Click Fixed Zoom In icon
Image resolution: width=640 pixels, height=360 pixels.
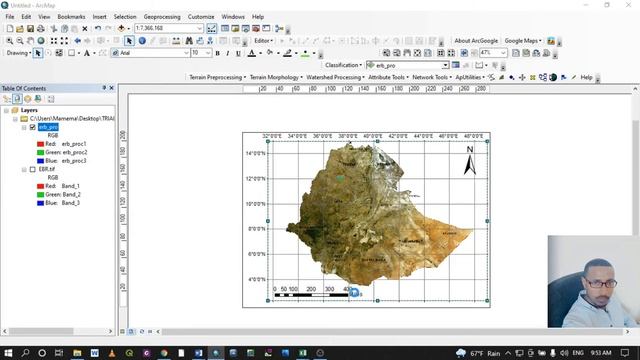point(54,41)
